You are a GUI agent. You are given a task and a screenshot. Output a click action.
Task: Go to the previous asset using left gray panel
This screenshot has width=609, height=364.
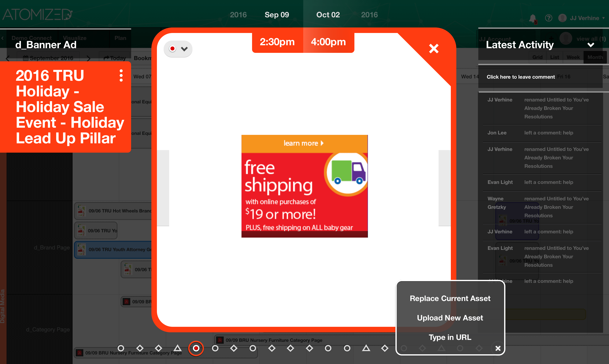[x=163, y=188]
